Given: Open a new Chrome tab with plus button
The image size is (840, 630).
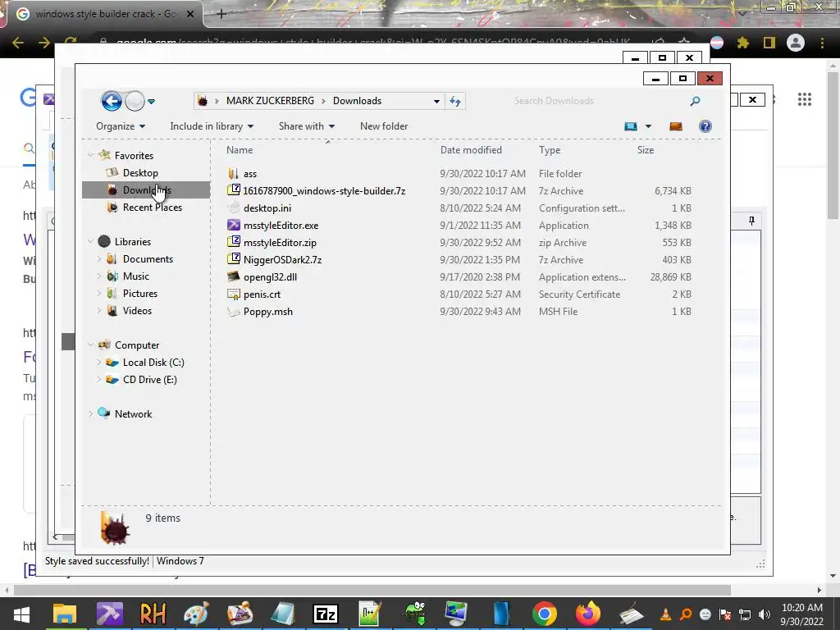Looking at the screenshot, I should pyautogui.click(x=221, y=14).
